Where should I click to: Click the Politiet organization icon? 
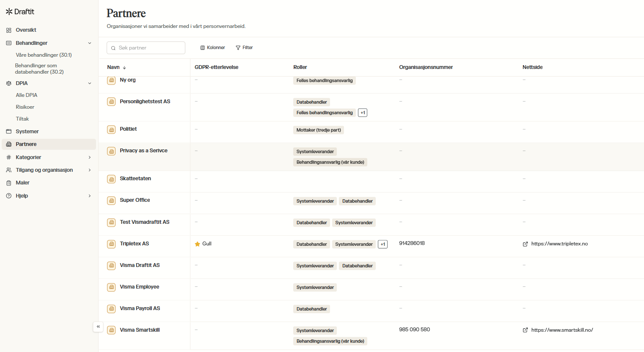tap(111, 129)
